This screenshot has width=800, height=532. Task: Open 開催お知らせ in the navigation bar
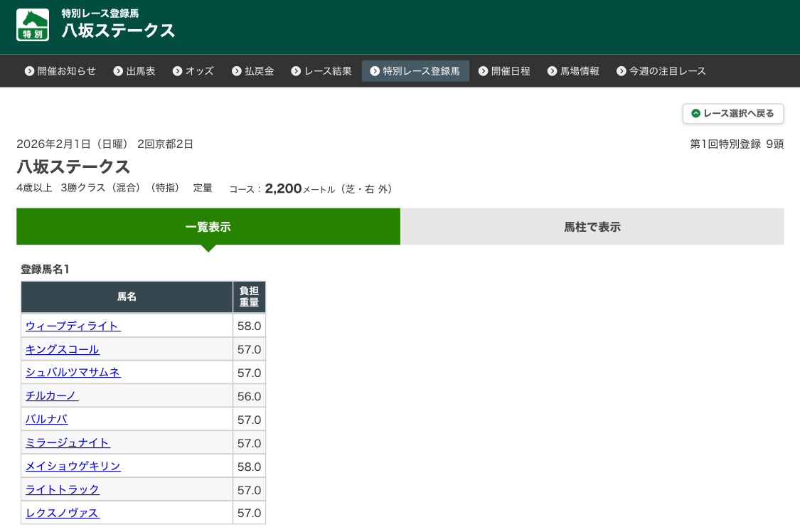click(x=60, y=71)
